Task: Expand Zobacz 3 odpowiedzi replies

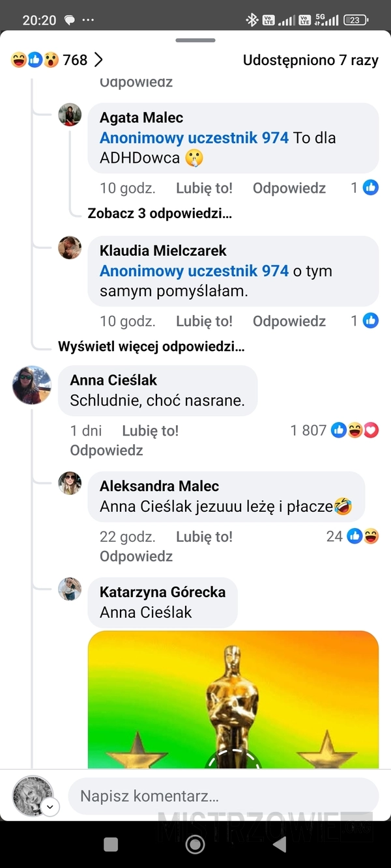Action: click(160, 213)
